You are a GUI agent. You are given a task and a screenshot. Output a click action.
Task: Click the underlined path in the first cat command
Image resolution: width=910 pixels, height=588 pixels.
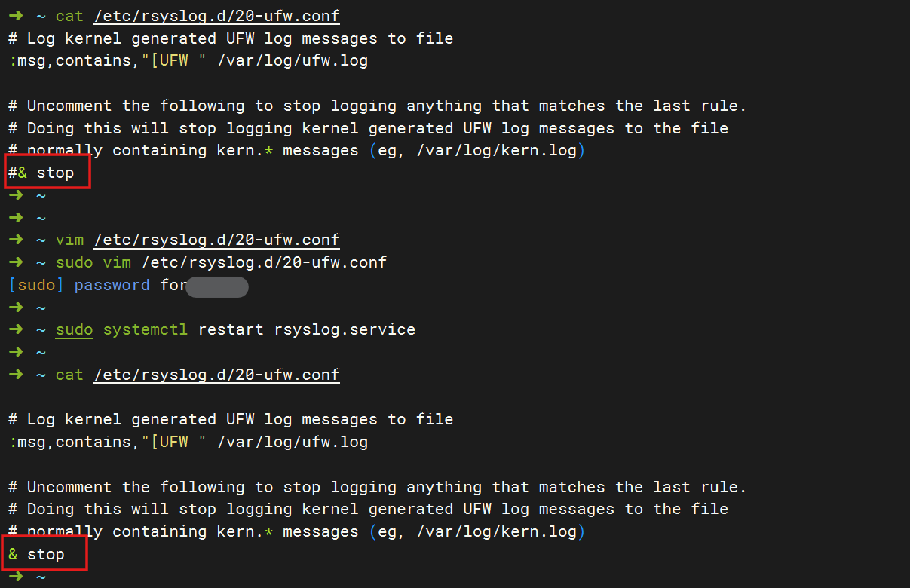pos(216,16)
